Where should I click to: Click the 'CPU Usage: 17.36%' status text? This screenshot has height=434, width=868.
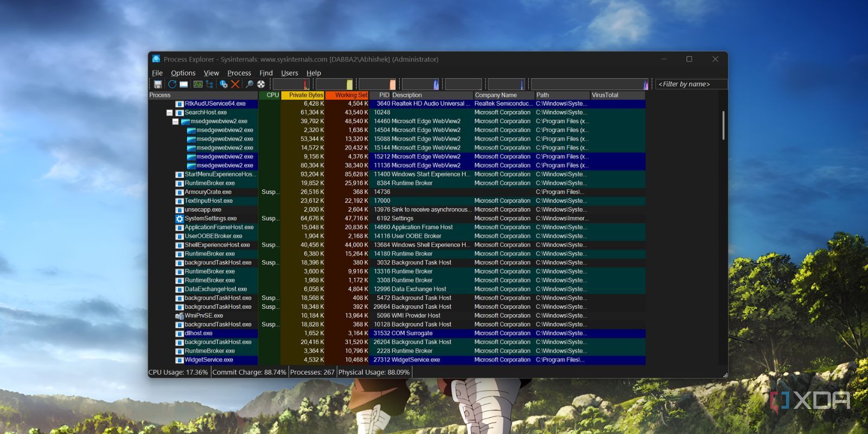point(178,372)
